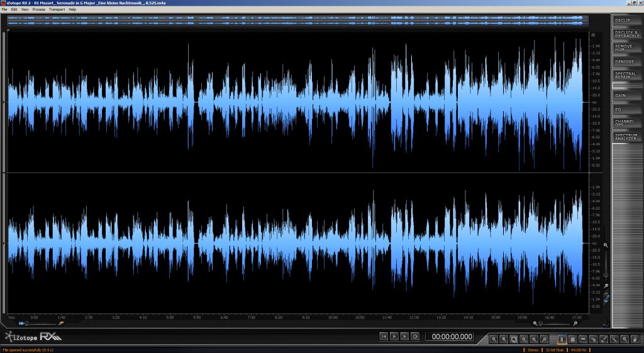Viewport: 644px width, 353px height.
Task: Start playback with the Play button
Action: click(x=394, y=337)
